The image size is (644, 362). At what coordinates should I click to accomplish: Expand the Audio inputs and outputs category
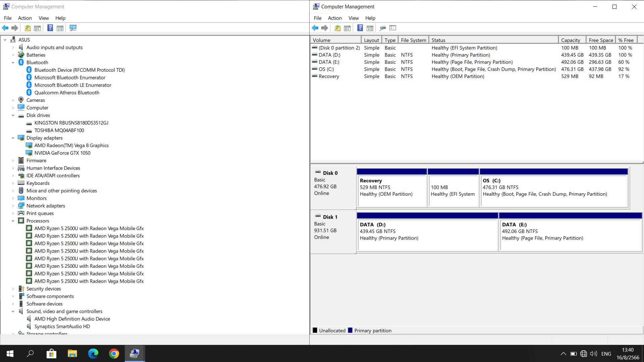point(13,47)
